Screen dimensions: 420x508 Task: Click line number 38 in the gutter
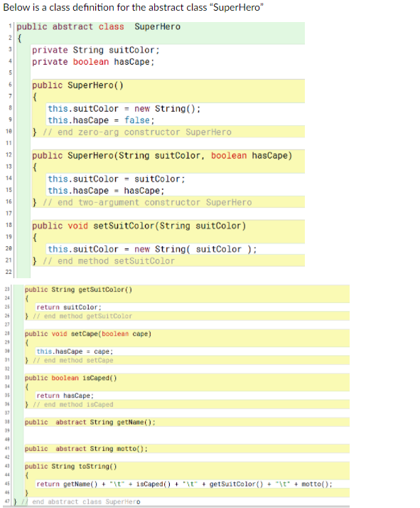tap(7, 422)
